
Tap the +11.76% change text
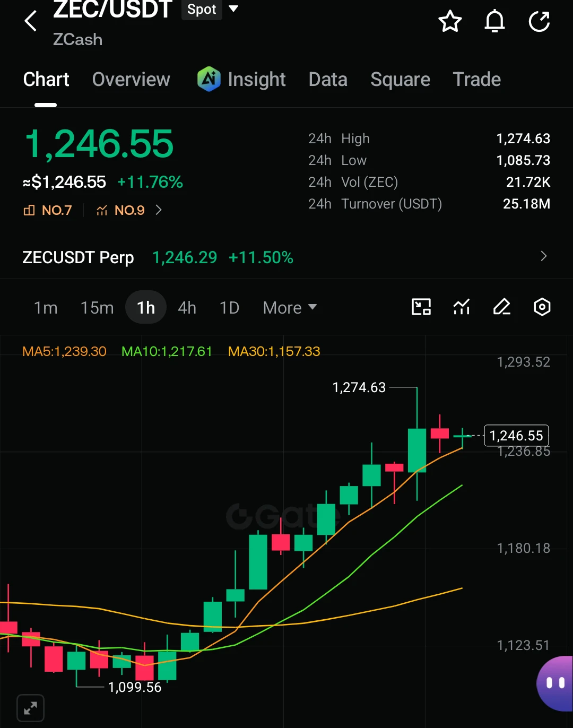pos(150,182)
